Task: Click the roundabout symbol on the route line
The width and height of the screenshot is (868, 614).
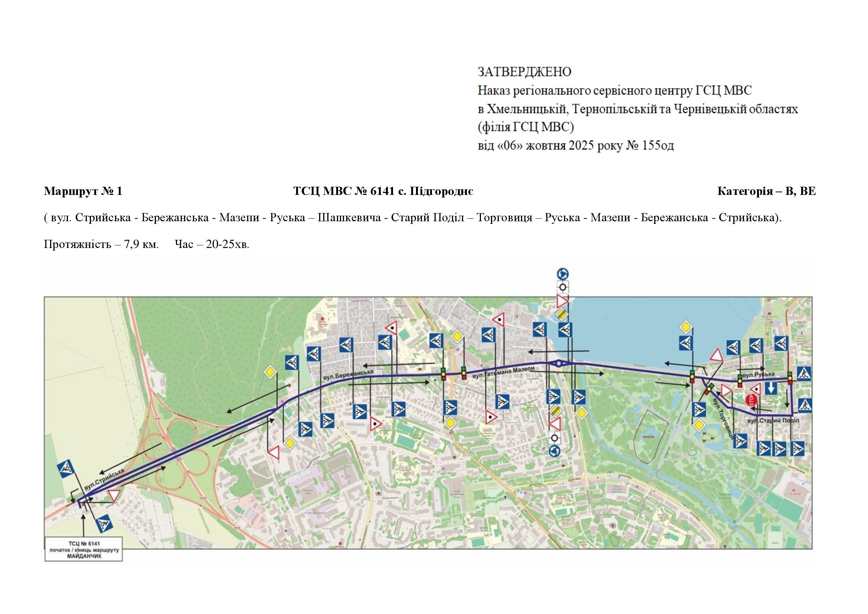Action: [x=559, y=363]
